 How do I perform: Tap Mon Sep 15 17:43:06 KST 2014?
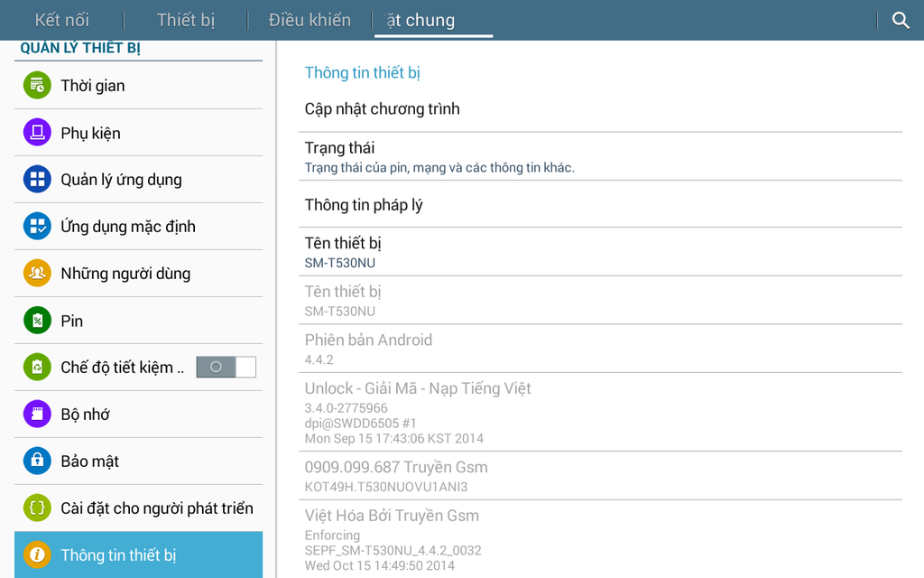click(394, 439)
